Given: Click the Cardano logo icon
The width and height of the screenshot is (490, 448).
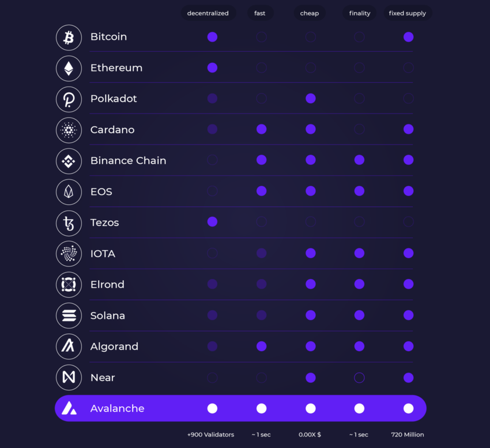Looking at the screenshot, I should [69, 130].
